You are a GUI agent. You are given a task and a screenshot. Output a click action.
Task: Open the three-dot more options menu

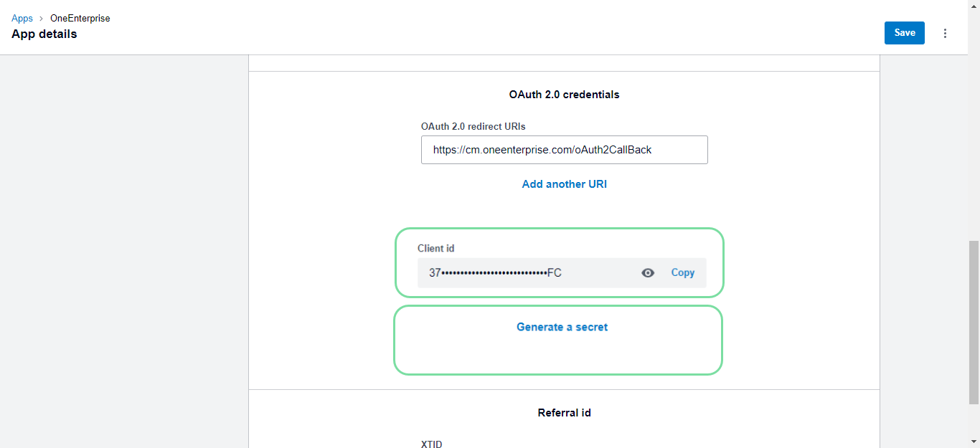[x=945, y=33]
